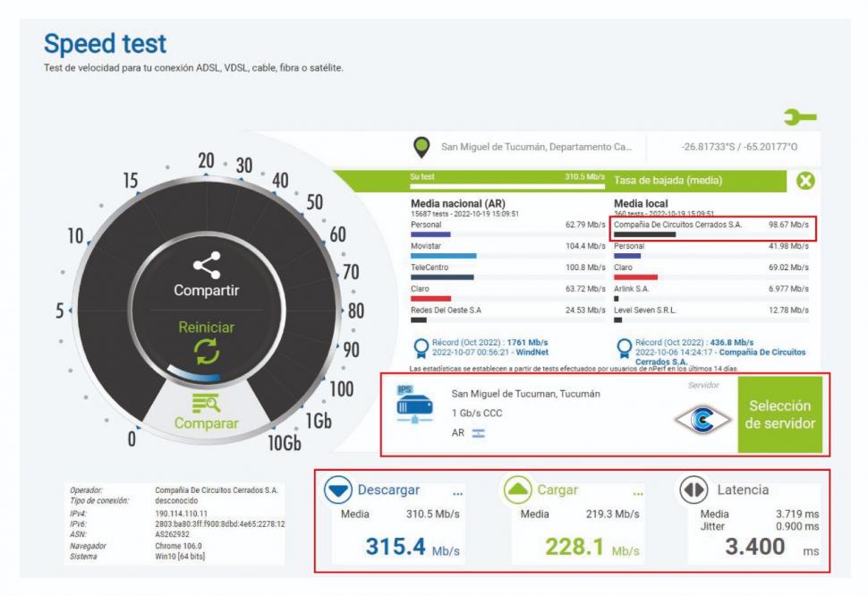Open the Selección de servidor button
Image resolution: width=868 pixels, height=596 pixels.
pos(779,414)
